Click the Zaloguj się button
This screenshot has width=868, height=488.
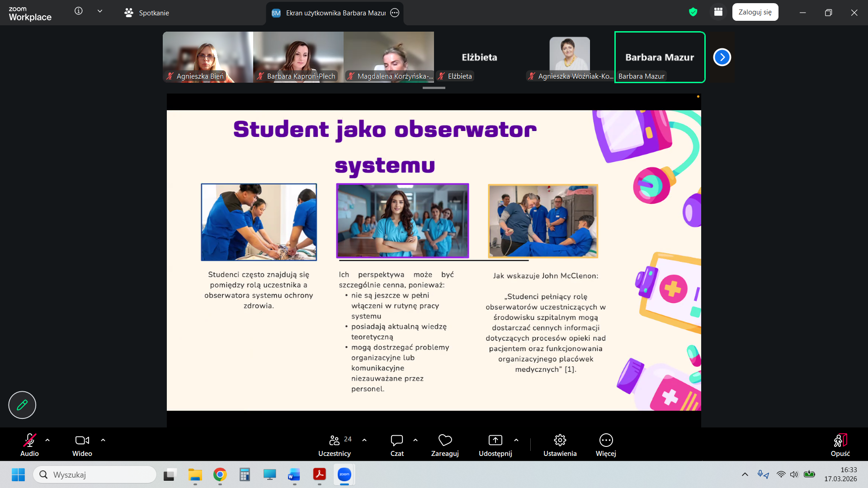(755, 12)
